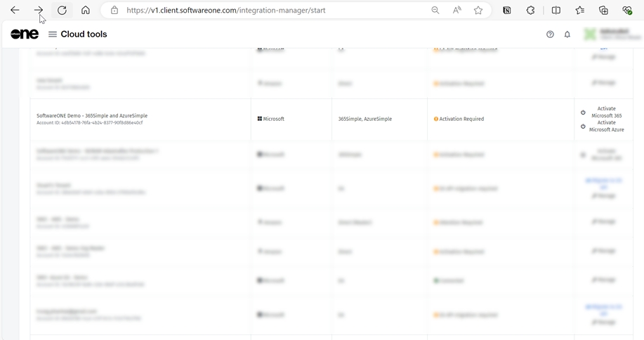The image size is (644, 340).
Task: Open the notifications bell
Action: tap(567, 34)
